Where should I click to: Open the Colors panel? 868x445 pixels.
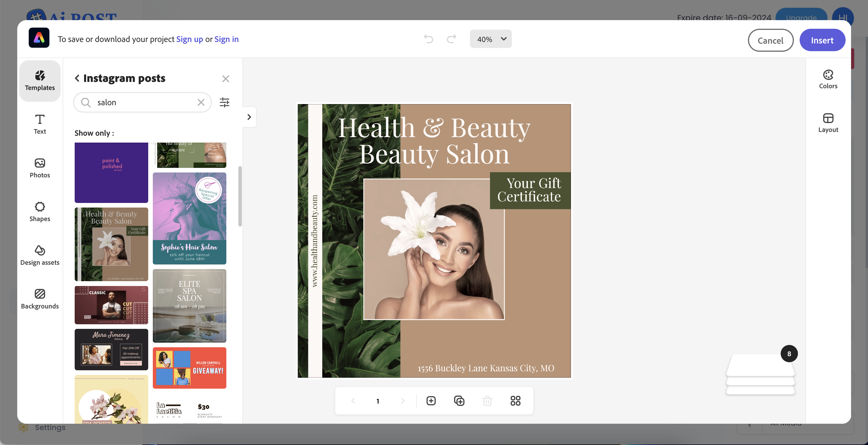point(828,79)
